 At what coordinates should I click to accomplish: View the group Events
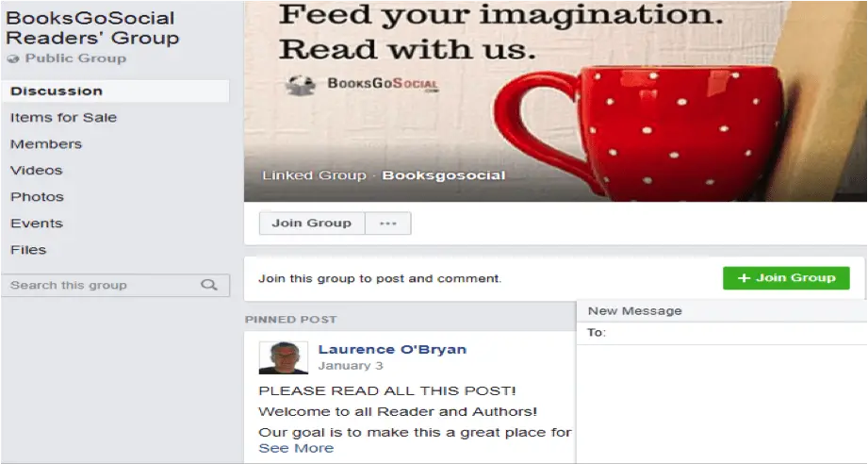click(x=37, y=224)
